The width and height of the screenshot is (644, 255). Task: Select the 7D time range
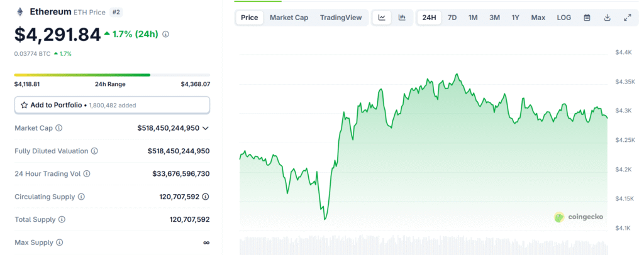coord(452,18)
